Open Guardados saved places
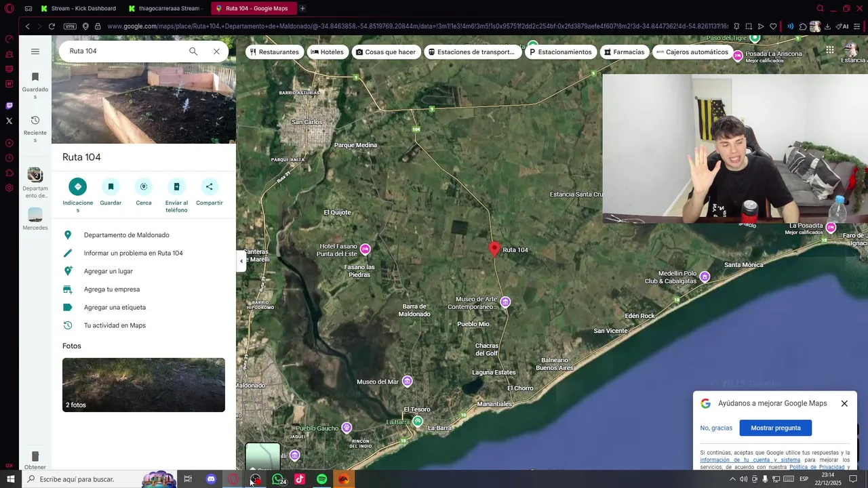 point(35,85)
